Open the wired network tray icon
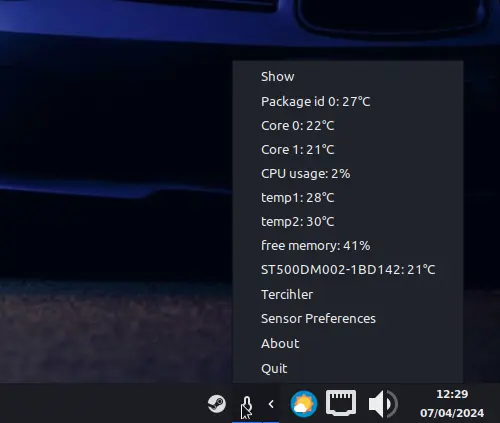 (x=341, y=403)
